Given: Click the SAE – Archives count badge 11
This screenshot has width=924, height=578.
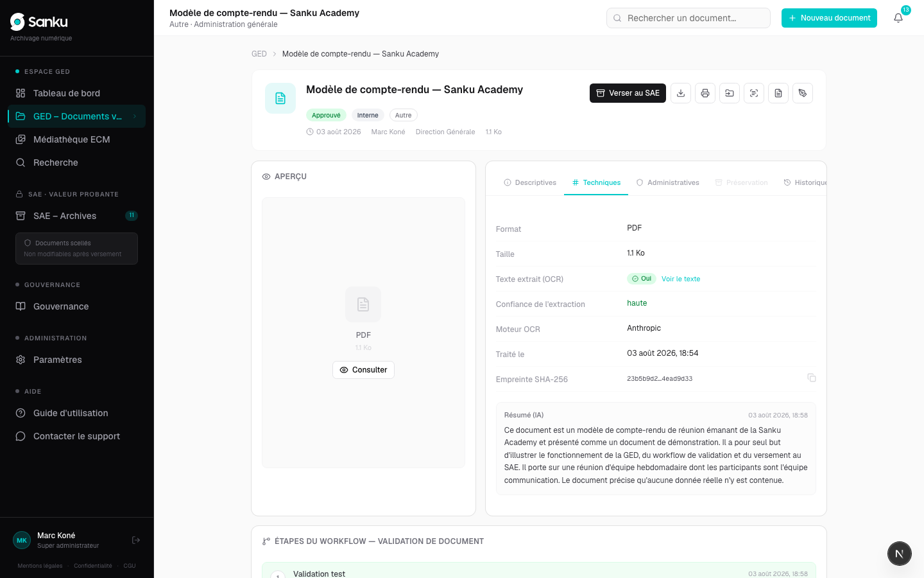Looking at the screenshot, I should [132, 216].
